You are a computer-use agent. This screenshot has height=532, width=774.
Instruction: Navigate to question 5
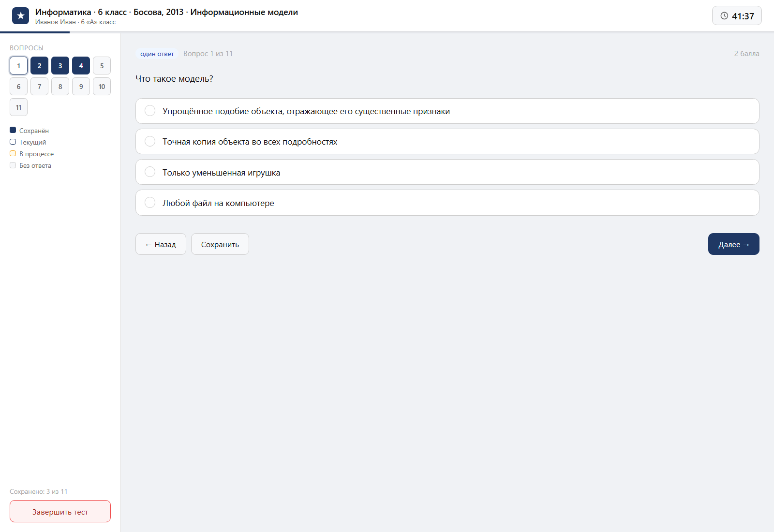click(102, 66)
